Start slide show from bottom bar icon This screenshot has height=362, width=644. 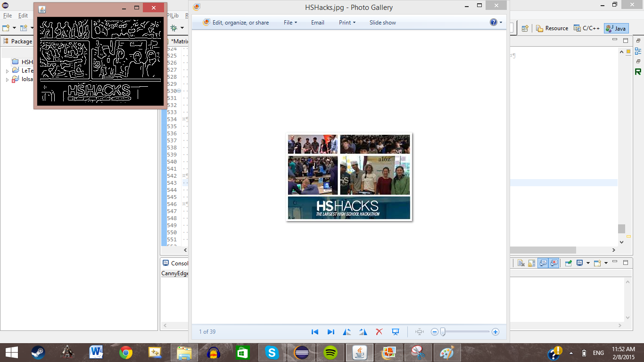pyautogui.click(x=396, y=332)
